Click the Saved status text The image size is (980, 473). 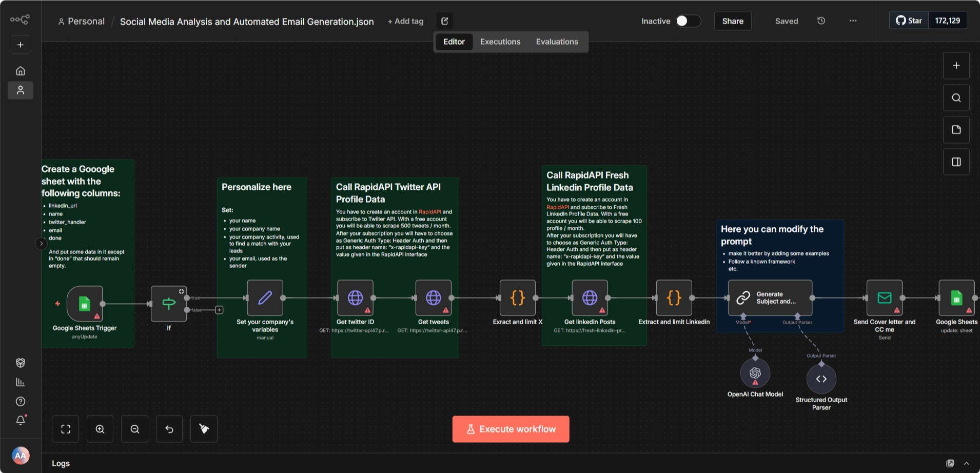click(x=787, y=21)
